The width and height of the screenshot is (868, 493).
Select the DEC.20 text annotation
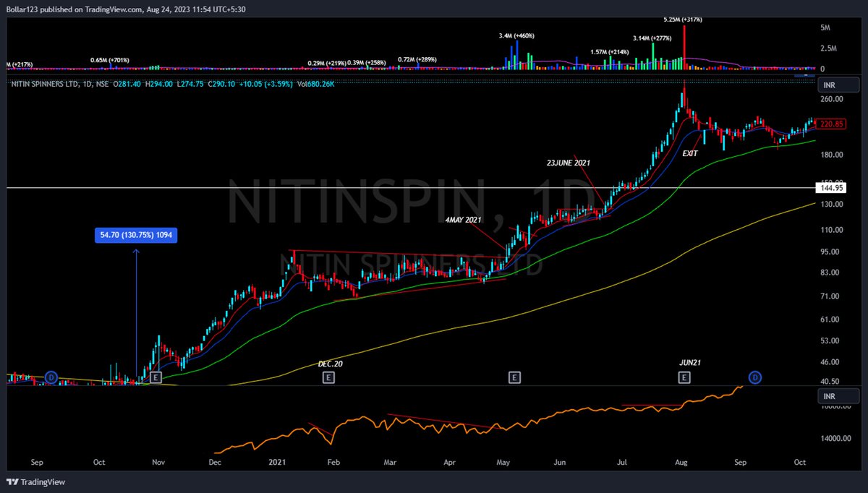[x=330, y=364]
